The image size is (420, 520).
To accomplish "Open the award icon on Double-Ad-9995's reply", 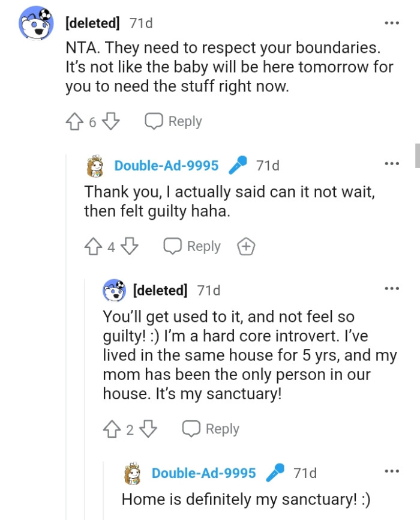I will [245, 246].
